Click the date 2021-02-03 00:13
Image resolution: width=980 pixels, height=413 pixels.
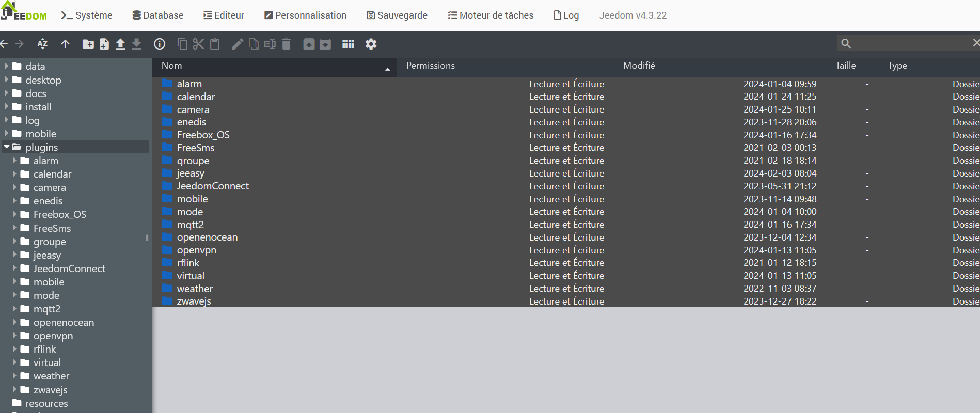[780, 148]
